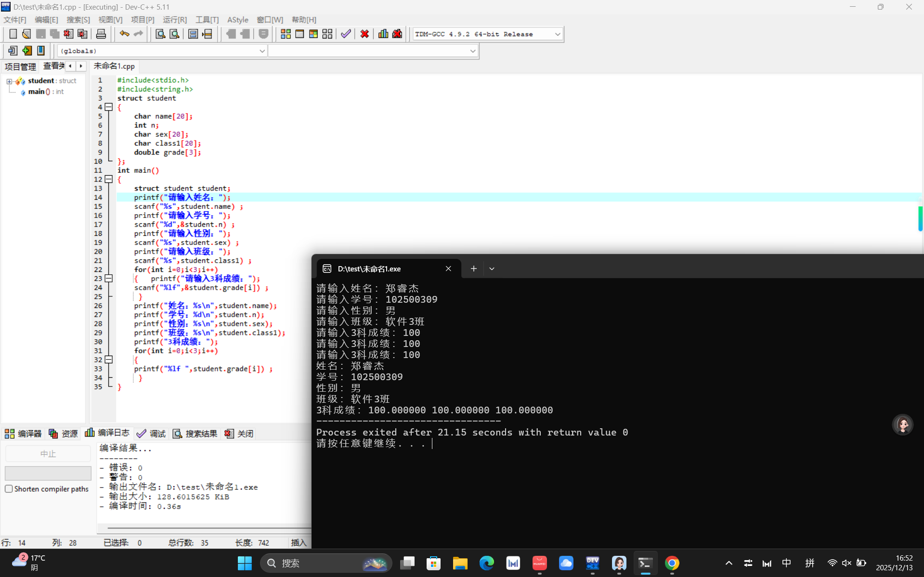Image resolution: width=924 pixels, height=577 pixels.
Task: Click the Compile & Run toolbar icon
Action: [313, 34]
